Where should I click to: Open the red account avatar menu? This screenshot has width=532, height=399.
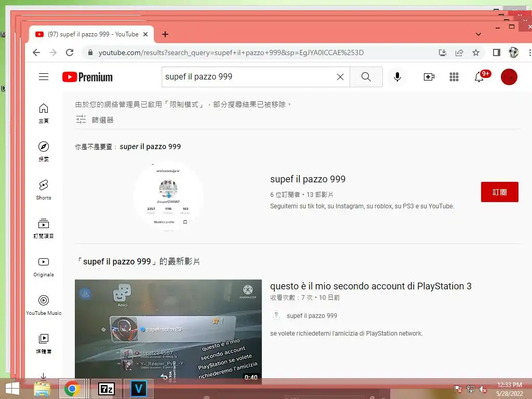click(509, 77)
